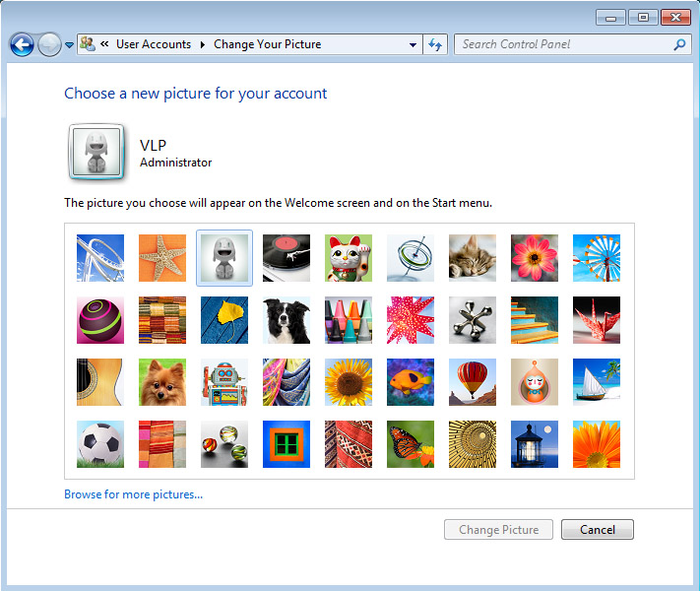Select the blue pinwheel picture

point(597,258)
